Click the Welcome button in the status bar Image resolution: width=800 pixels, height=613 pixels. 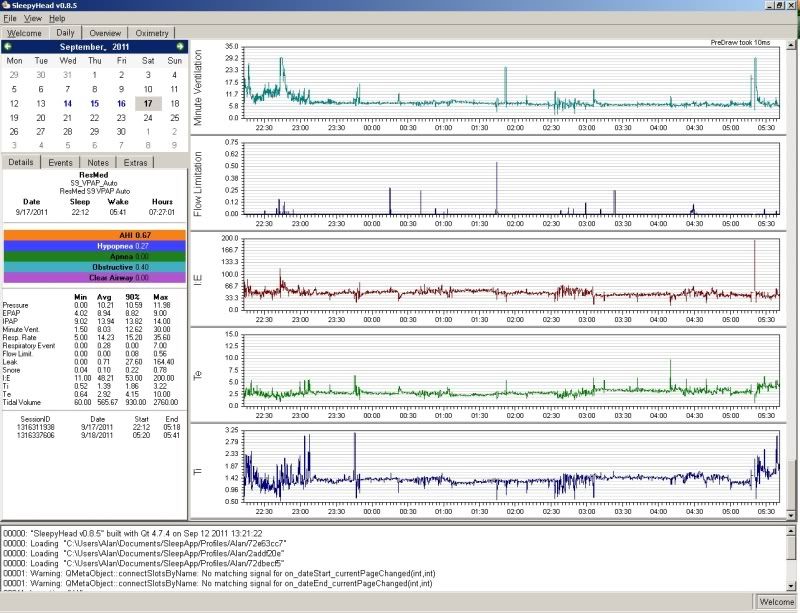[x=776, y=602]
